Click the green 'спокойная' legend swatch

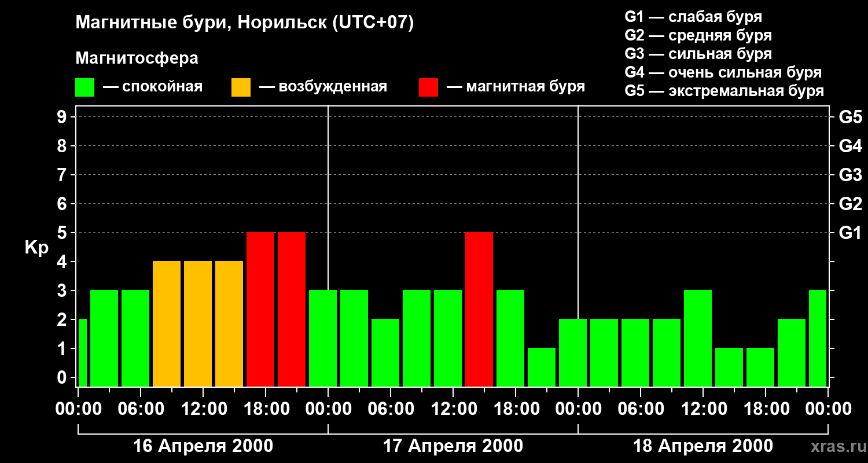[x=84, y=87]
